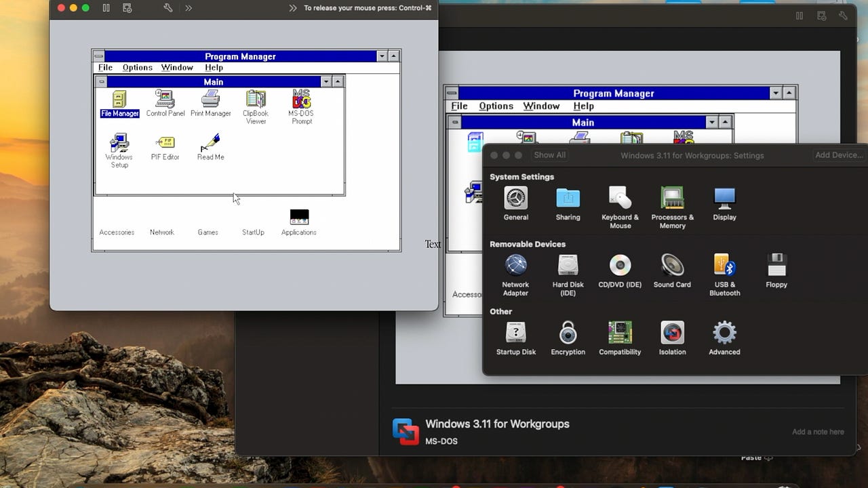The width and height of the screenshot is (868, 488).
Task: Open Sound Card settings
Action: click(x=672, y=271)
